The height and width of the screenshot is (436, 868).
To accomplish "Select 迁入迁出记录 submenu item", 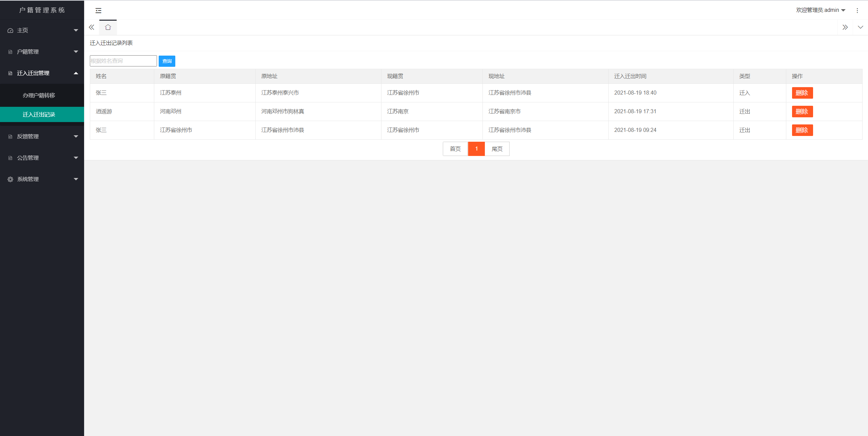I will [x=39, y=115].
